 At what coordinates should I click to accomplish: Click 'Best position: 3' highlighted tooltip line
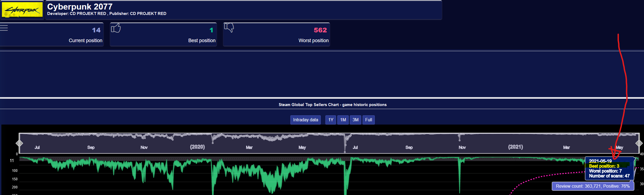[x=604, y=166]
